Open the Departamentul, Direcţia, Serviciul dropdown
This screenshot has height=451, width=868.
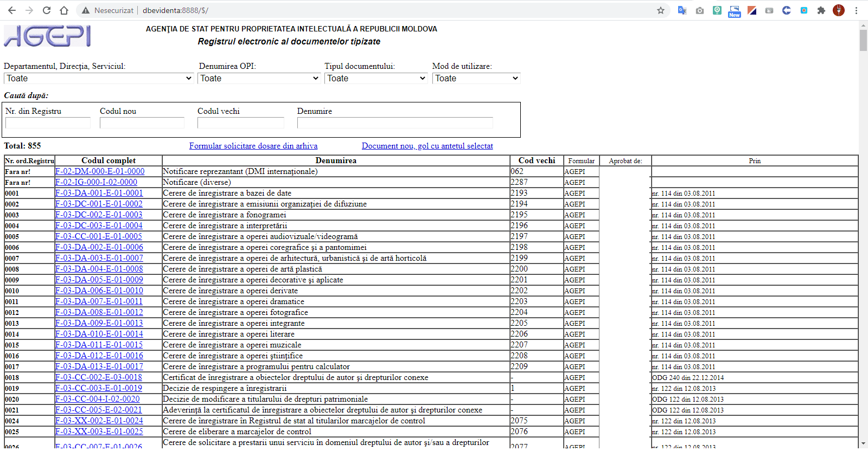pyautogui.click(x=99, y=78)
